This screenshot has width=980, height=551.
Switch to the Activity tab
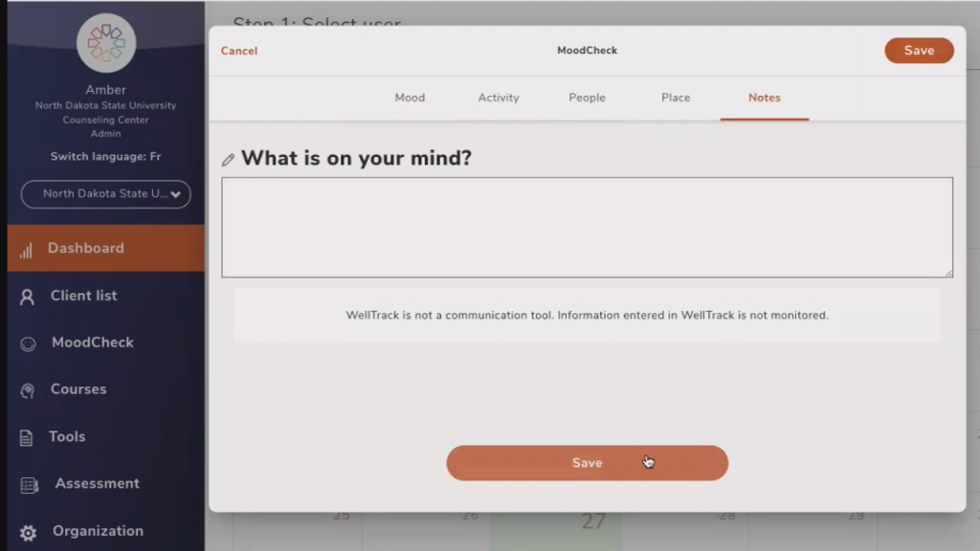tap(499, 99)
